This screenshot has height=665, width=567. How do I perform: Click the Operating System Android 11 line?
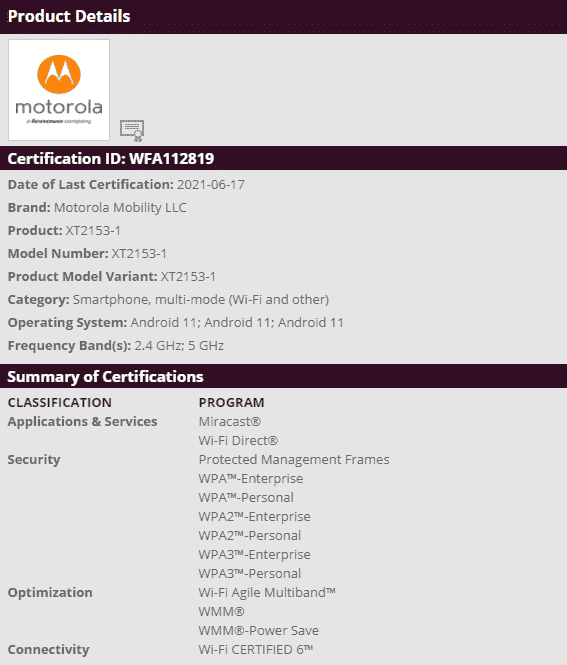pos(176,323)
